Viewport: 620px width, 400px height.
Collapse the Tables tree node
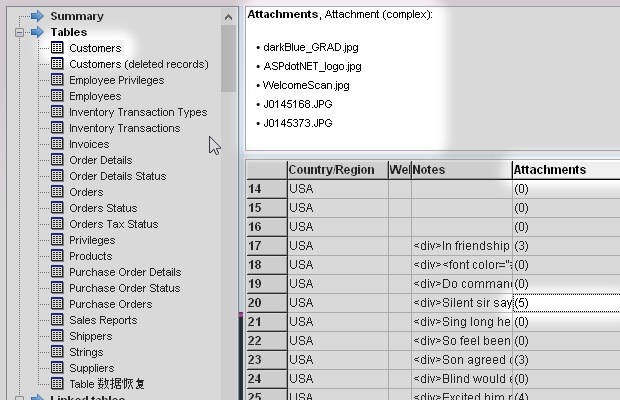point(21,32)
